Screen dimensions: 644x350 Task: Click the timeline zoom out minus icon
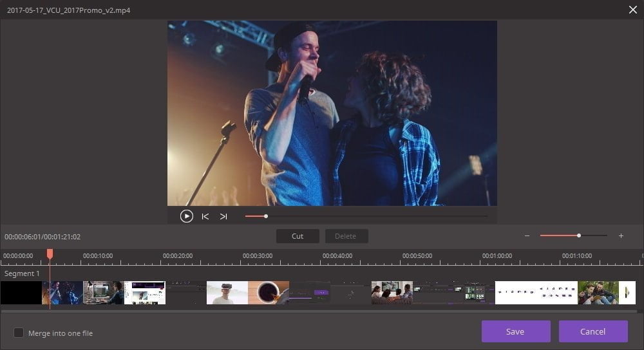pyautogui.click(x=527, y=236)
